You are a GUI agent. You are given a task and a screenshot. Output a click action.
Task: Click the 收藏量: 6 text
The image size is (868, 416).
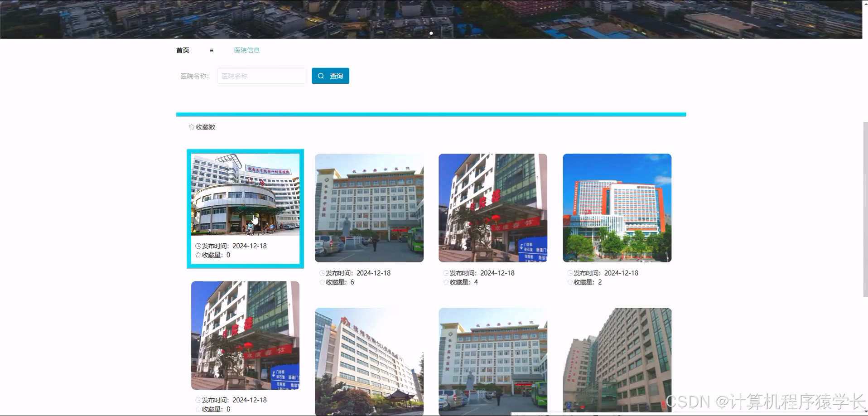340,282
